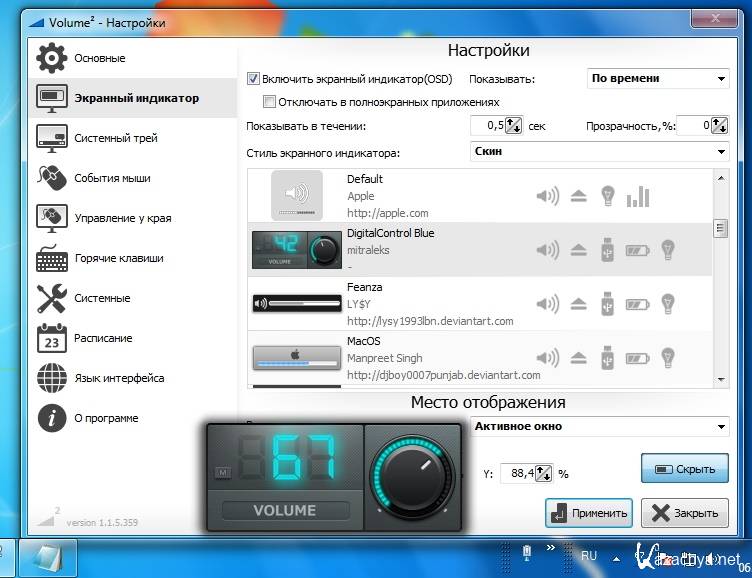Click the keyboard icon for Горячие клавиши
Viewport: 752px width, 578px height.
(x=52, y=258)
